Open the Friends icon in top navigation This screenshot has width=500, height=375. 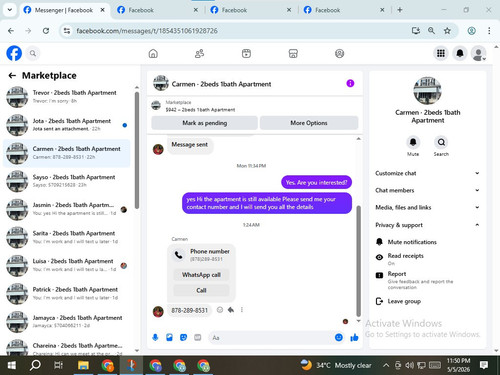tap(199, 53)
